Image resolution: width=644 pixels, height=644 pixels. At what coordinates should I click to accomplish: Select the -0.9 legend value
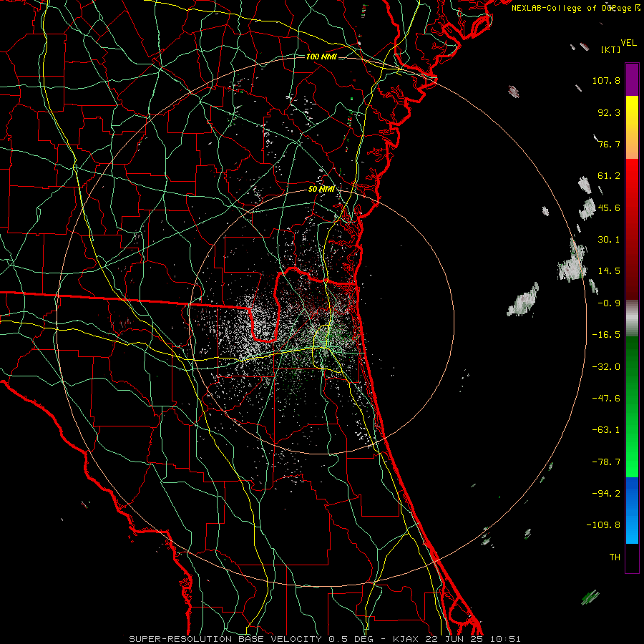[609, 303]
